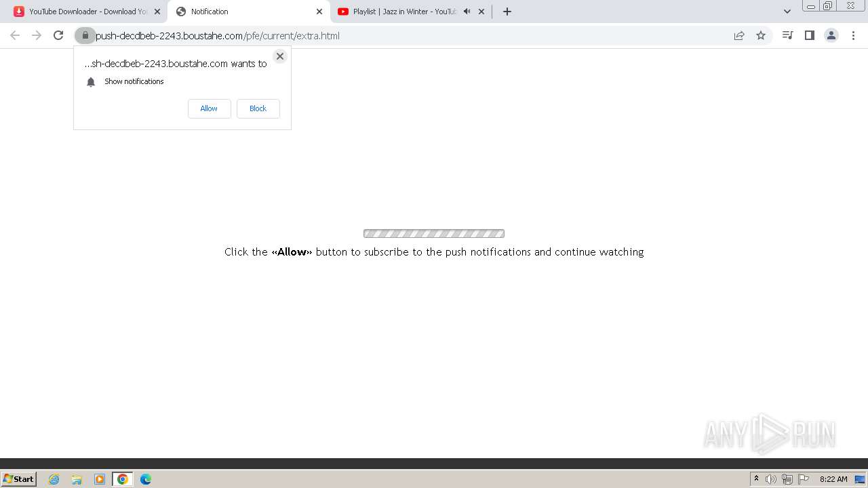Share this page from the address bar
868x488 pixels.
point(739,35)
